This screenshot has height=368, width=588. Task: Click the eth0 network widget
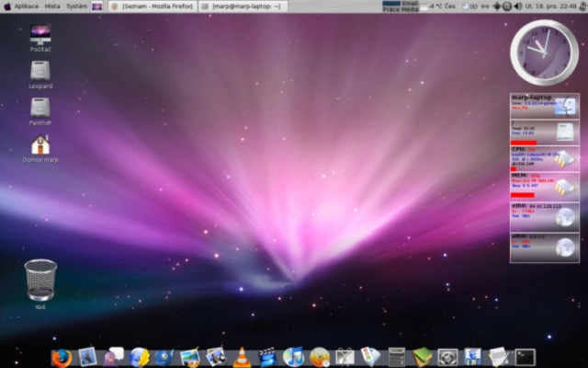click(x=545, y=217)
